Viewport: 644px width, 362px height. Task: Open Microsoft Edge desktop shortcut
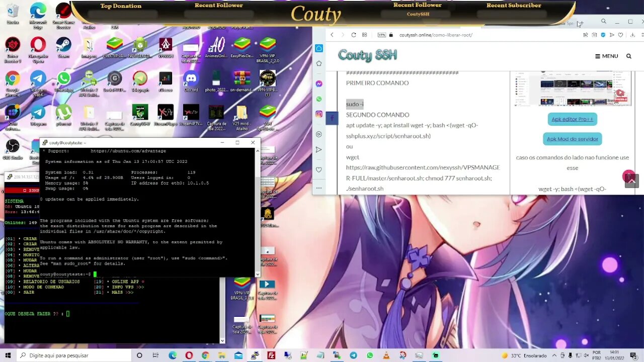pyautogui.click(x=38, y=14)
